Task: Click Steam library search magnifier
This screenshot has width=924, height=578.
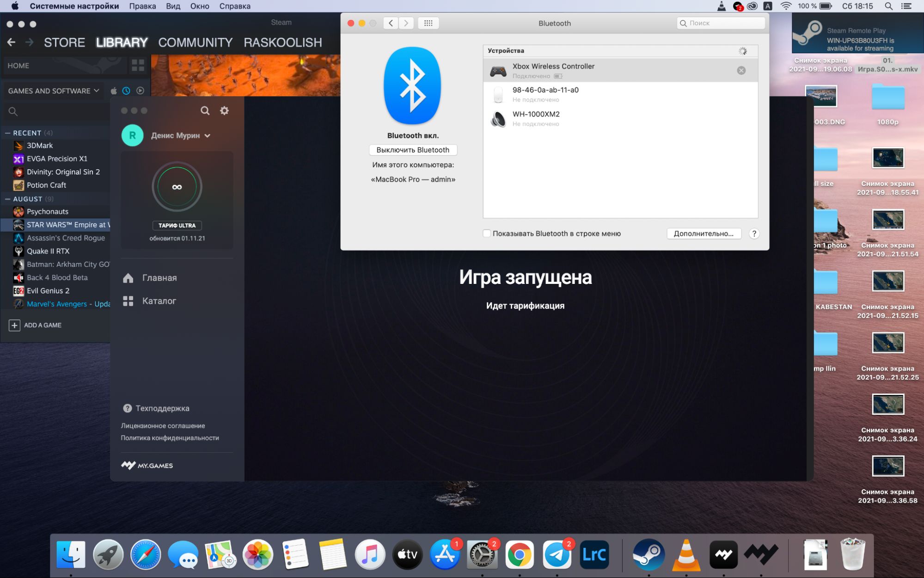Action: coord(13,111)
